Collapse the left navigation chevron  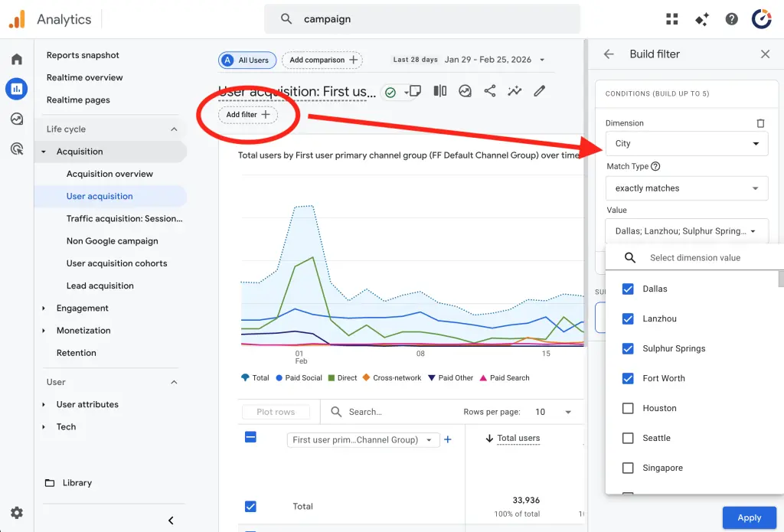171,521
